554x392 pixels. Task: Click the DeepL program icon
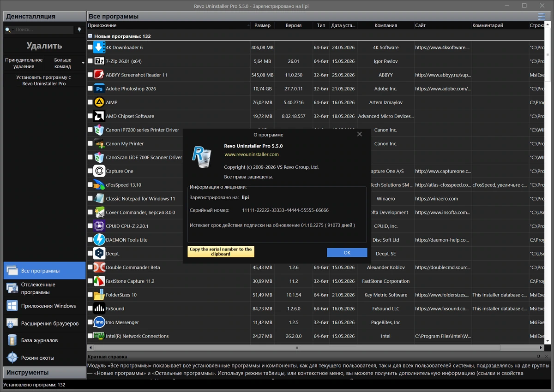pos(99,254)
